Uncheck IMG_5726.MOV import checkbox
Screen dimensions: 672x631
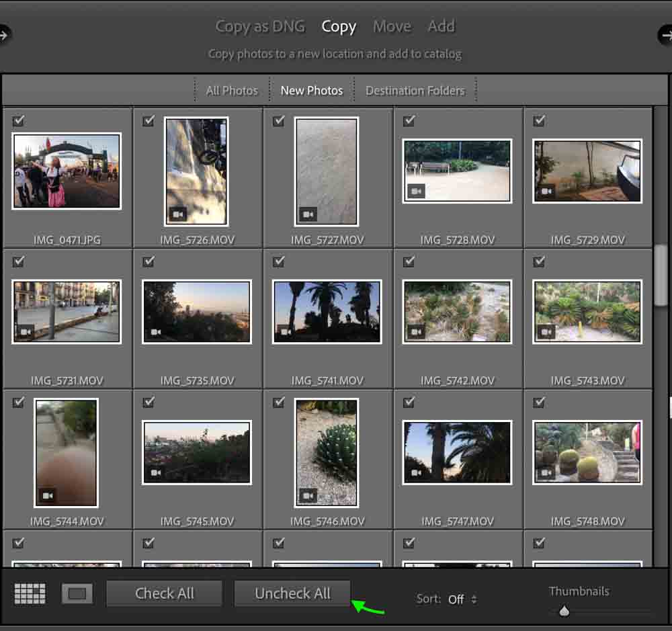coord(149,120)
